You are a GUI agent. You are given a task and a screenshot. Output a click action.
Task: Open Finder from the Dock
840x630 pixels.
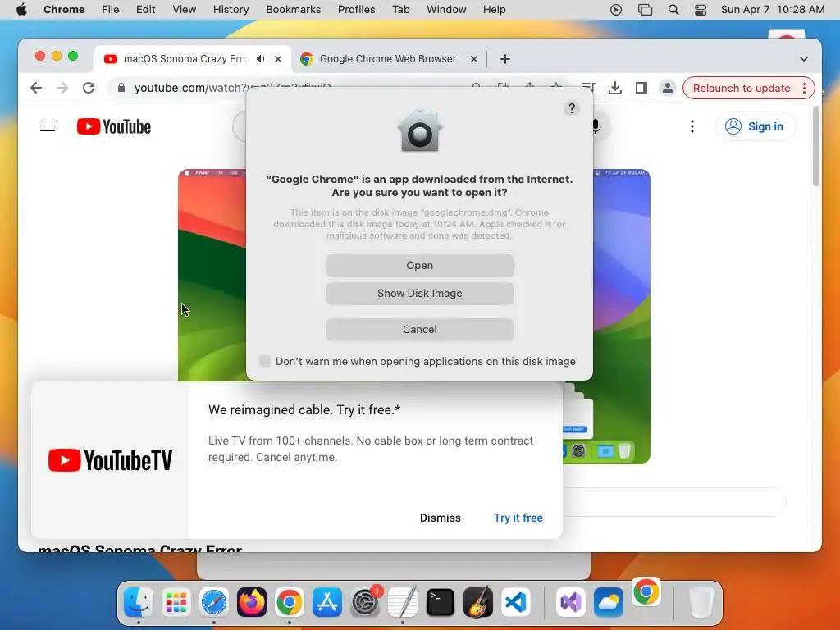click(138, 602)
